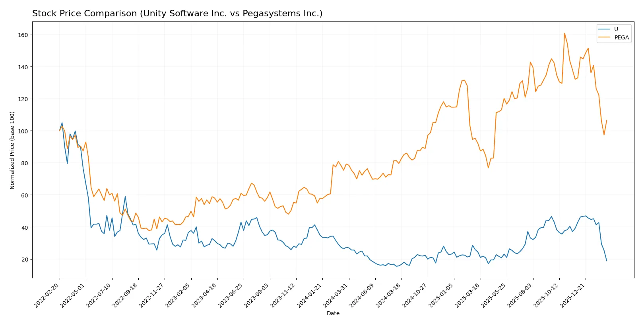This screenshot has width=644, height=326.
Task: Click the 60 y-axis tick label
Action: tap(25, 195)
